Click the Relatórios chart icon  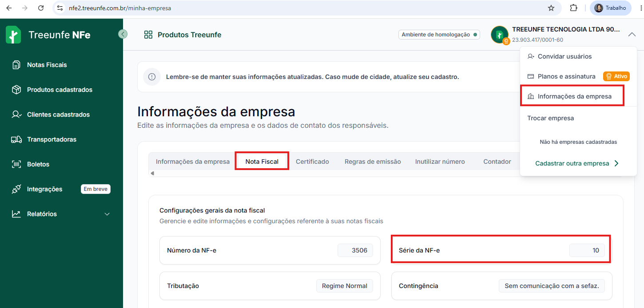point(16,214)
